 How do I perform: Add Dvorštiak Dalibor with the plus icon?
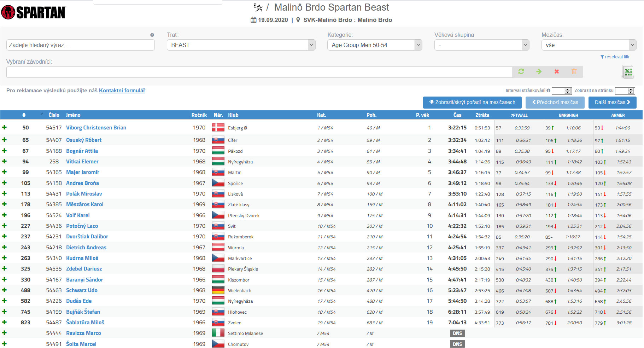point(4,236)
